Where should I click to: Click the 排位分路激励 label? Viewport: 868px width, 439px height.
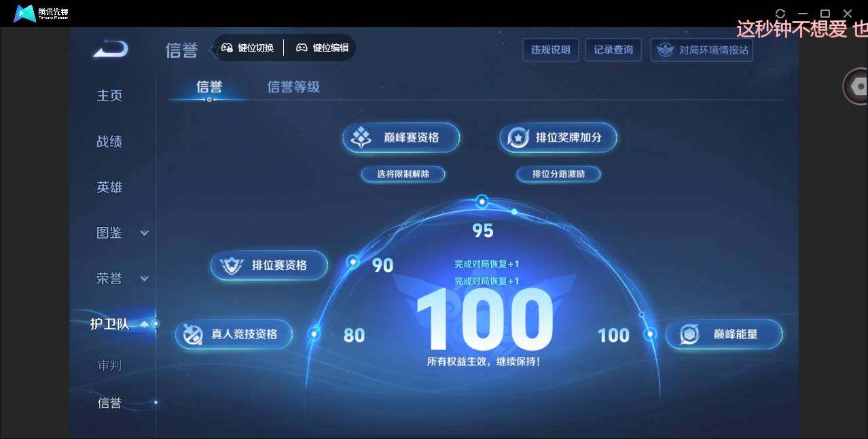[x=558, y=174]
